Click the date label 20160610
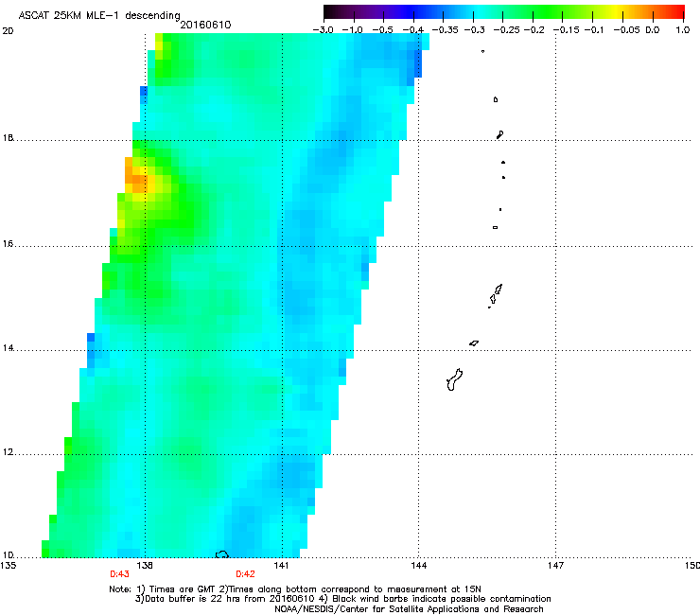The image size is (700, 615). [x=205, y=25]
